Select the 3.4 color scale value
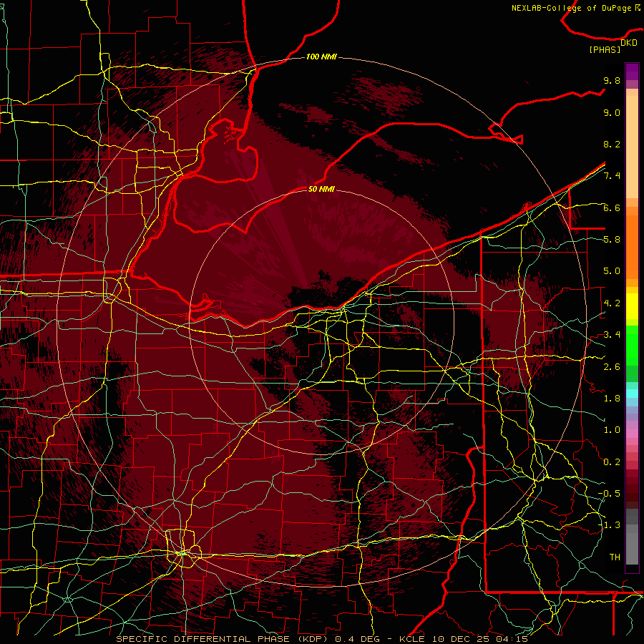Viewport: 644px width, 644px height. [x=612, y=335]
